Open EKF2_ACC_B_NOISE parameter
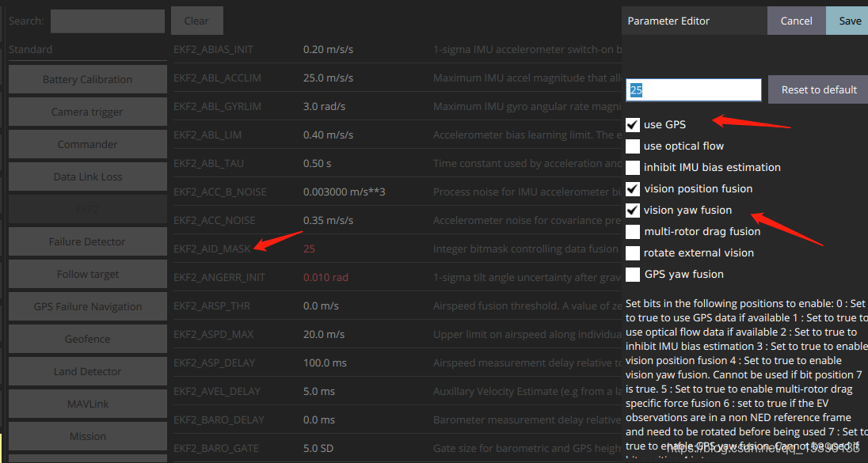Viewport: 868px width, 463px height. 396,192
